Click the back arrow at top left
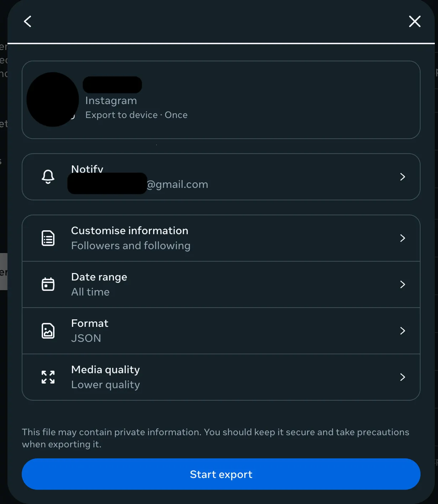This screenshot has width=438, height=504. [27, 21]
